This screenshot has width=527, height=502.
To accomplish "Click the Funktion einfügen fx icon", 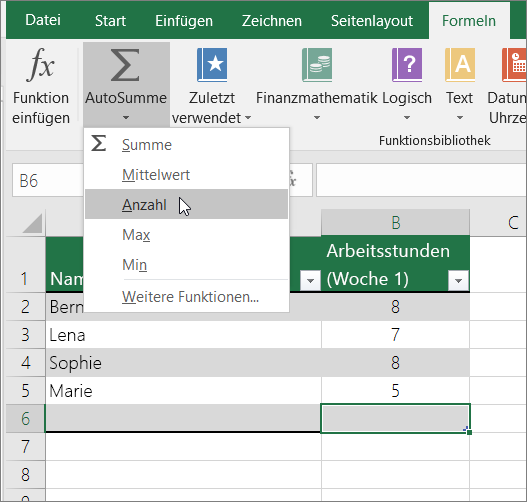I will 40,65.
